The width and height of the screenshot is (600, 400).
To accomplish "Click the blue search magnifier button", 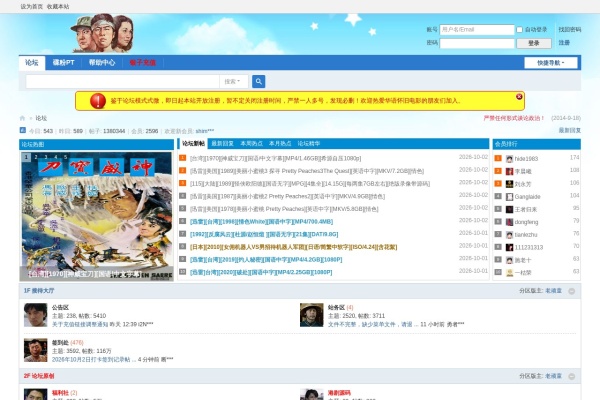I will [x=258, y=81].
